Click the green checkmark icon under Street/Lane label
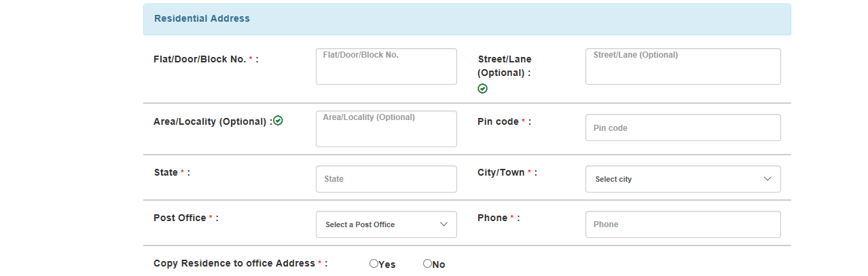This screenshot has width=868, height=276. coord(482,88)
